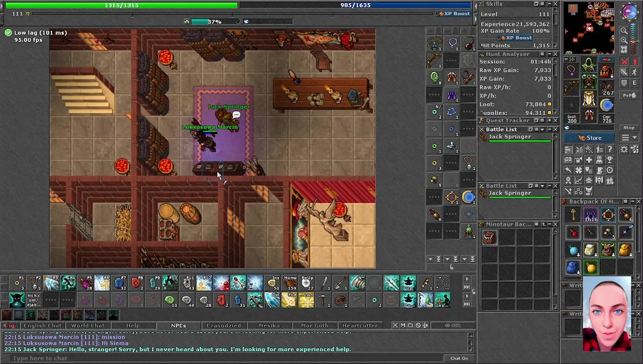Use the PgUp hotkey slot
The height and width of the screenshot is (364, 643).
[x=306, y=283]
